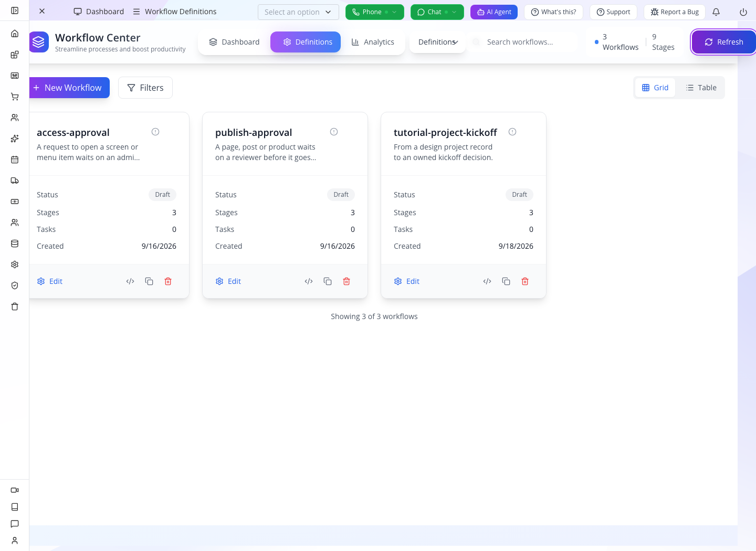Screen dimensions: 756x551
Task: Click the 'What's this?' help button
Action: pos(553,12)
